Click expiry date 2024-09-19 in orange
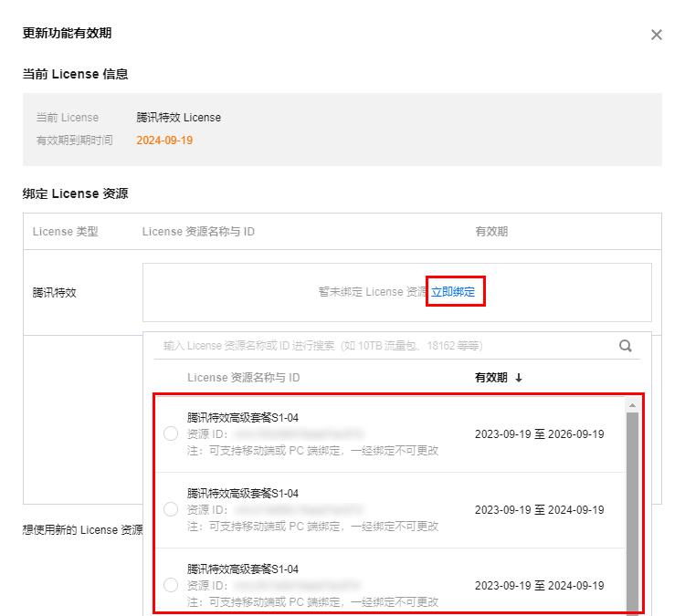 164,141
